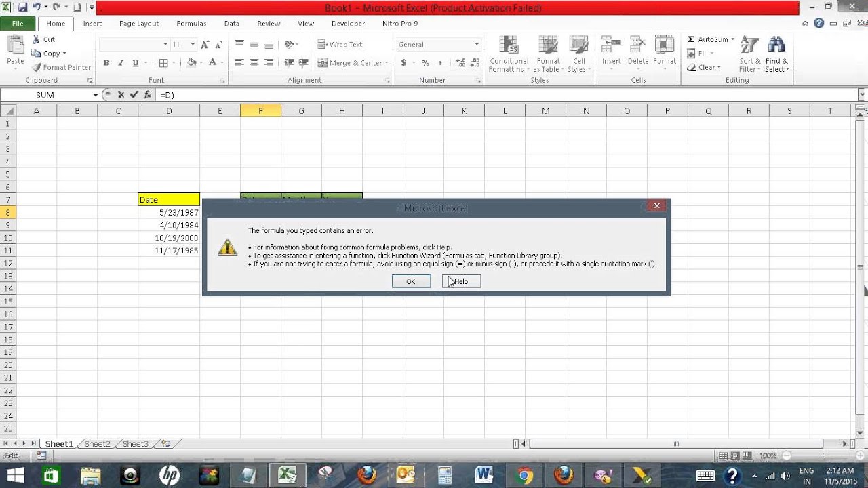Center text horizontally
Screen dimensions: 868x488
click(x=254, y=63)
